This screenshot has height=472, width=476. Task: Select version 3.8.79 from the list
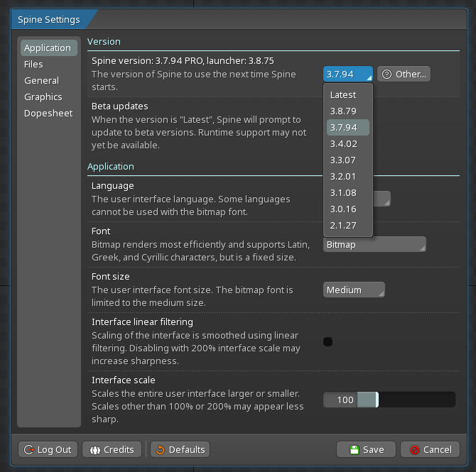pos(348,111)
